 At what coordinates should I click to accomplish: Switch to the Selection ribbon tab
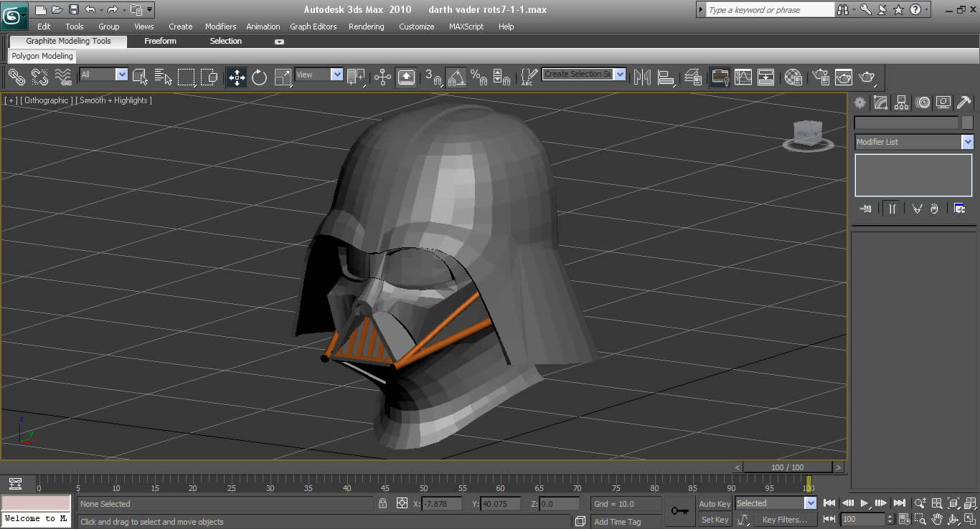coord(225,41)
